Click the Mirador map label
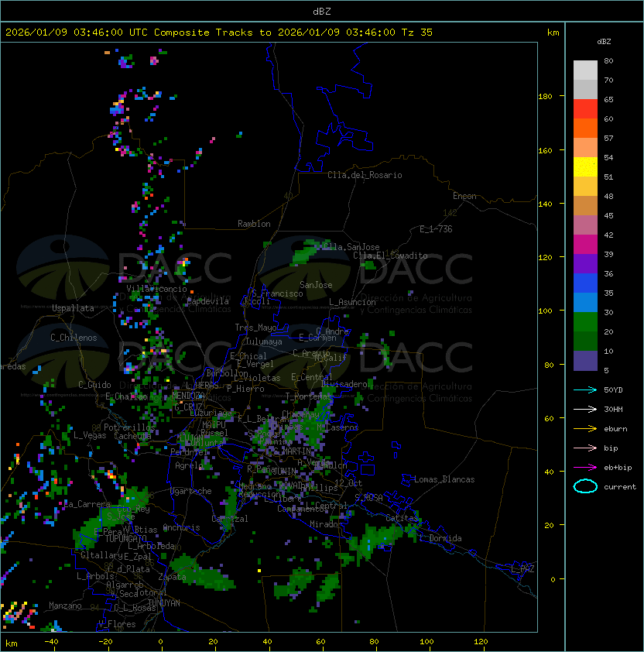This screenshot has width=644, height=652. pyautogui.click(x=326, y=524)
